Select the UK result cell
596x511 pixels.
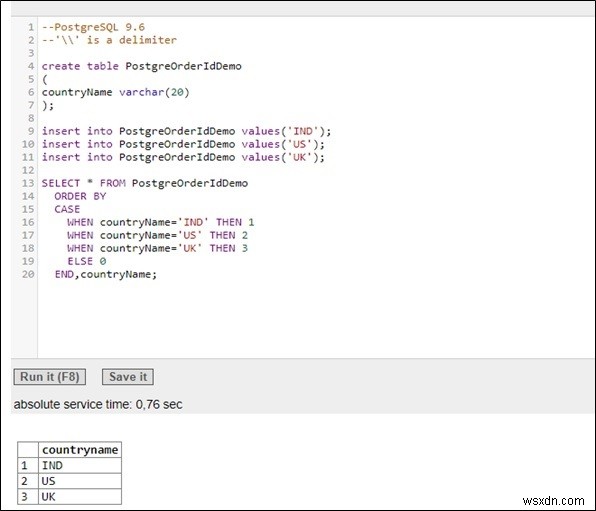[x=80, y=497]
